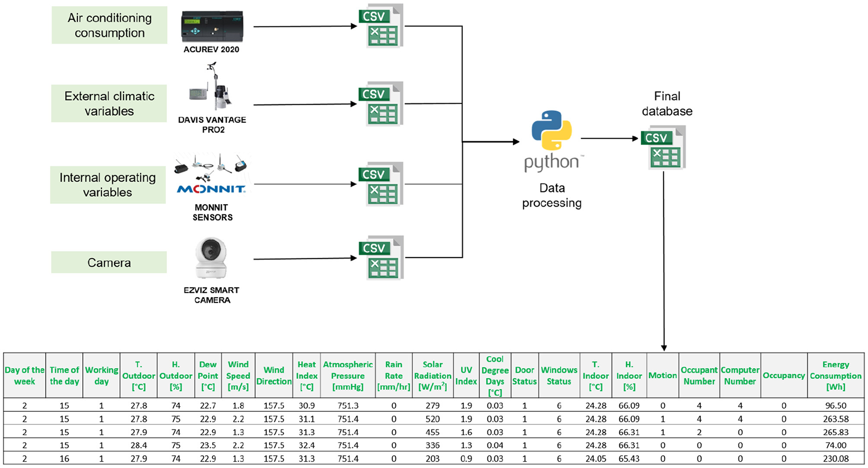Click the CSV icon beside Davis Vantage Pro2

(382, 104)
